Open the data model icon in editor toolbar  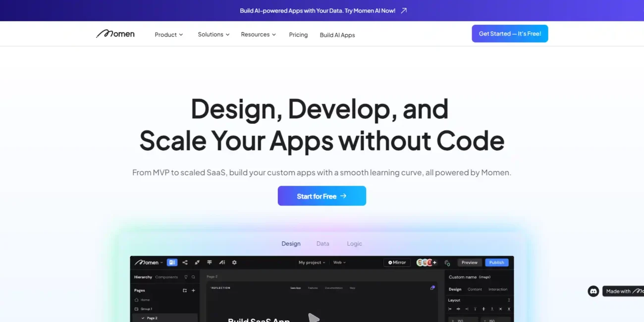185,263
